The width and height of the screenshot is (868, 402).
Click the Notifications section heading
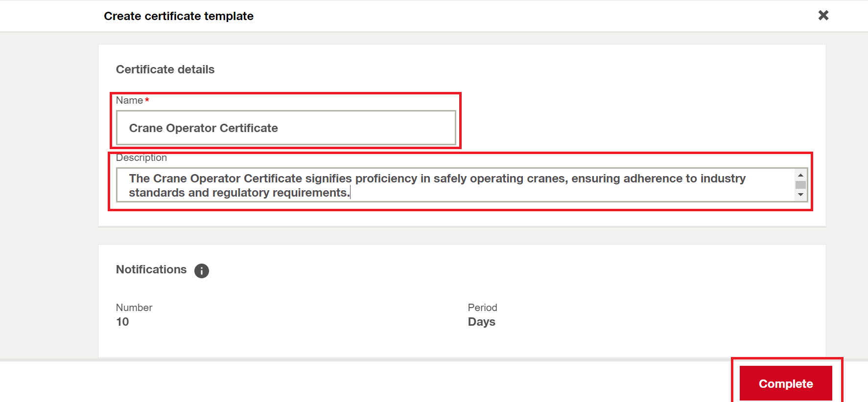tap(151, 269)
